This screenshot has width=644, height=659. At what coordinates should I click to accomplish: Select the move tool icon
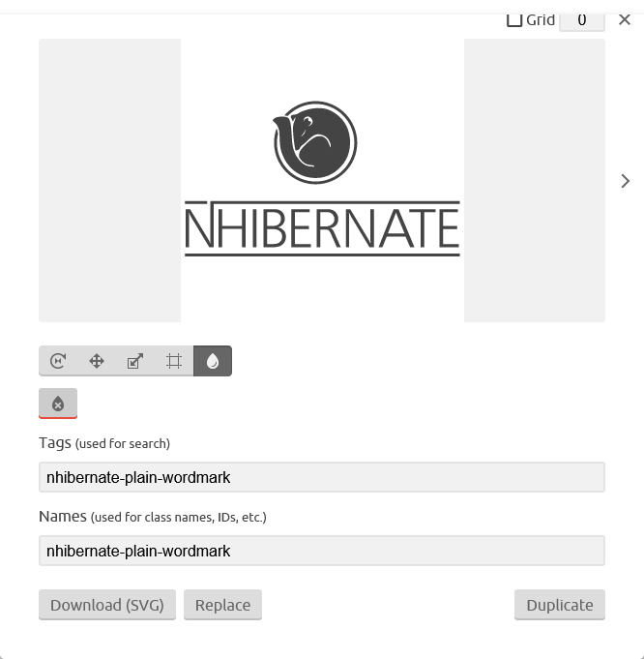(97, 361)
